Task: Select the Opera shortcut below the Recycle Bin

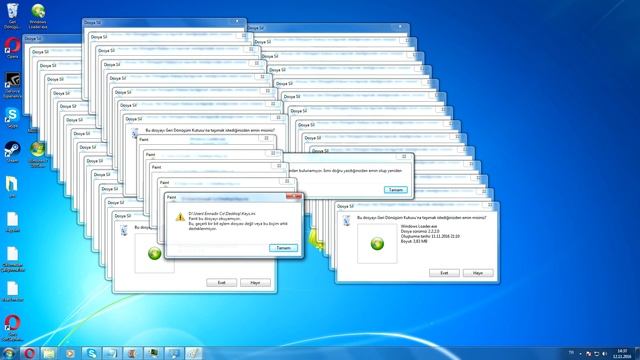Action: (12, 48)
